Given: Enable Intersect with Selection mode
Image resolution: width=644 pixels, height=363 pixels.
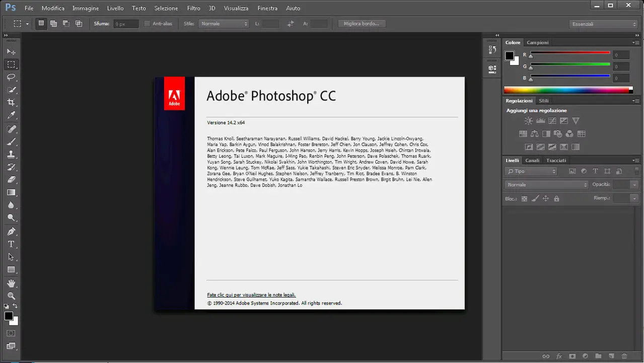Looking at the screenshot, I should (x=79, y=23).
